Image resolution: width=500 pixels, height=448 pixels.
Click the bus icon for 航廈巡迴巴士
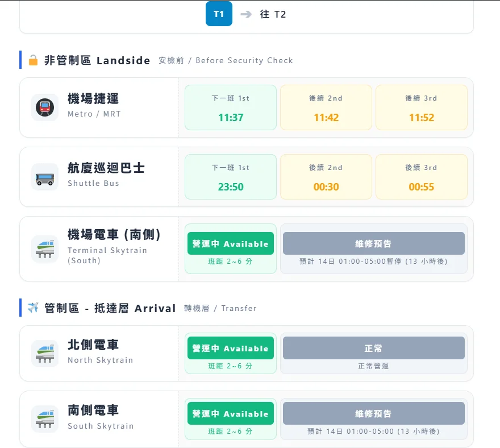coord(45,177)
